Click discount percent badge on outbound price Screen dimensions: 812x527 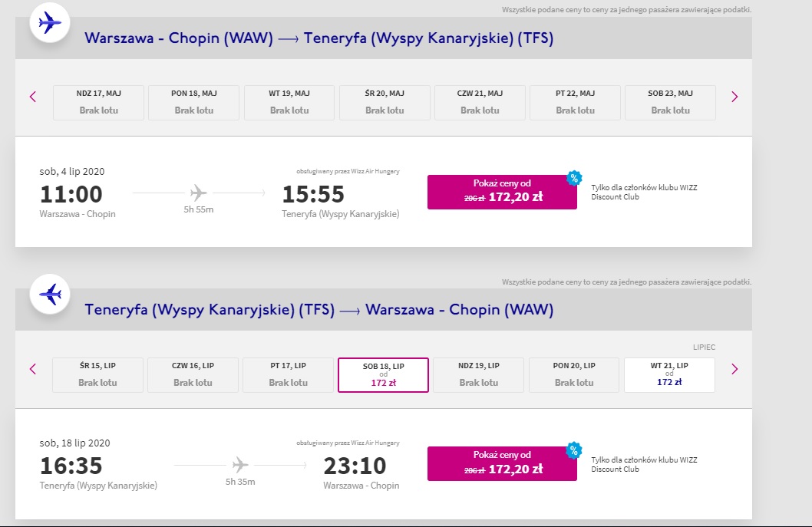tap(574, 178)
